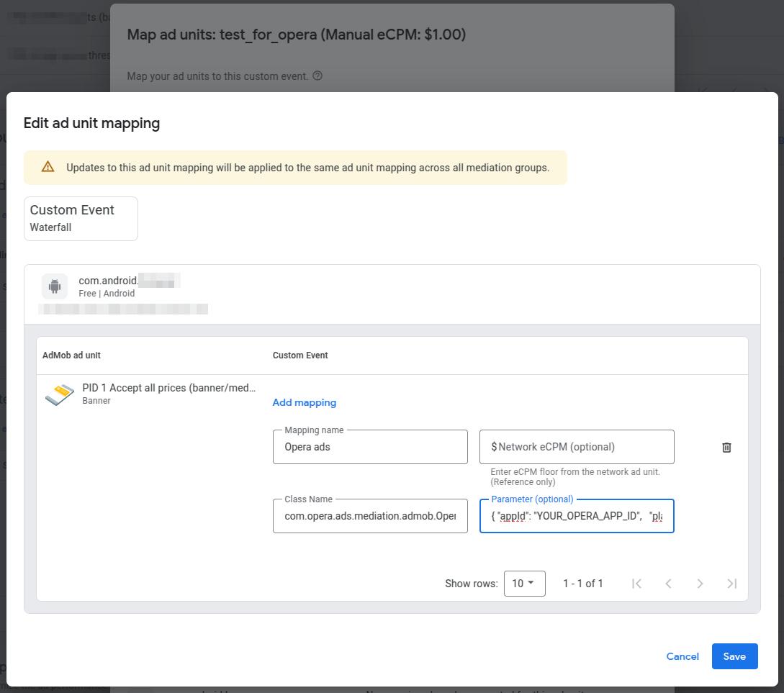Viewport: 784px width, 693px height.
Task: Click the PID 1 Accept all prices ad unit
Action: 168,388
